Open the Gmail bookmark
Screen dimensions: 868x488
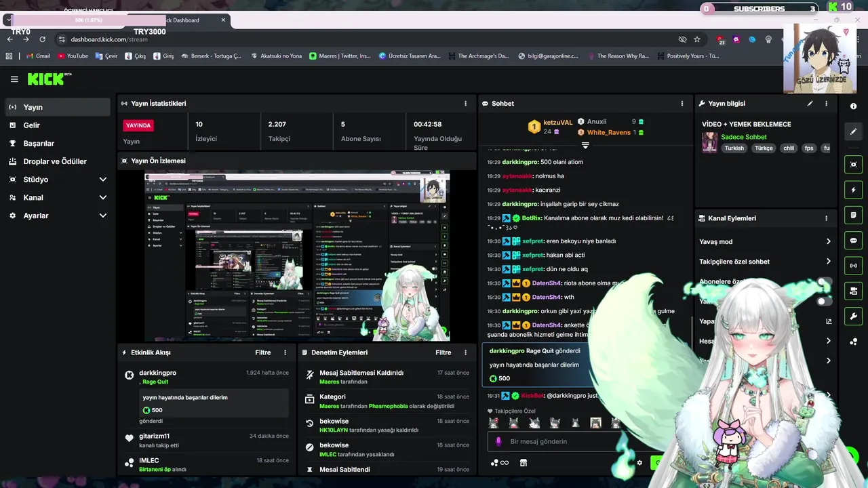(38, 56)
